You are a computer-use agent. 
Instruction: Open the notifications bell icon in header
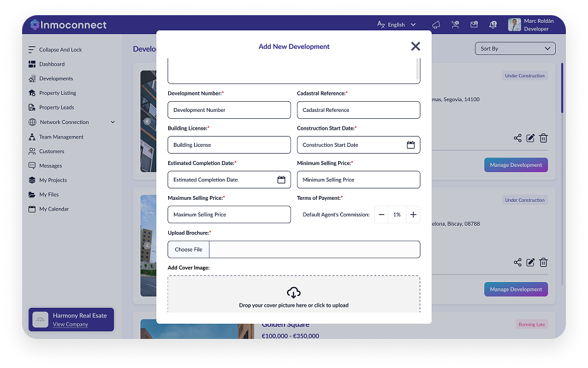pos(493,25)
